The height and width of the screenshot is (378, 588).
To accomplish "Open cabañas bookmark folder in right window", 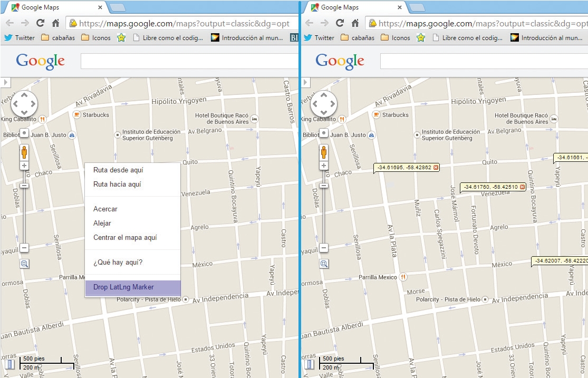I will (358, 37).
